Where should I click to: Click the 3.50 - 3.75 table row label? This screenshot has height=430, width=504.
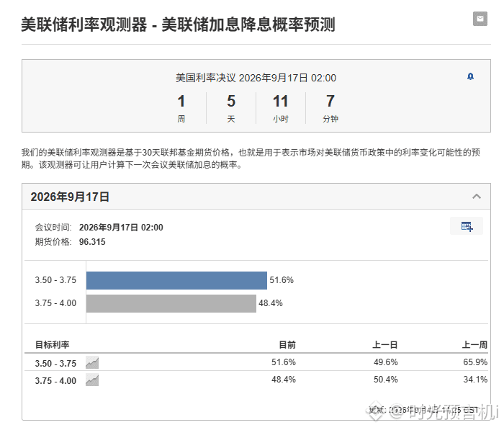click(55, 364)
